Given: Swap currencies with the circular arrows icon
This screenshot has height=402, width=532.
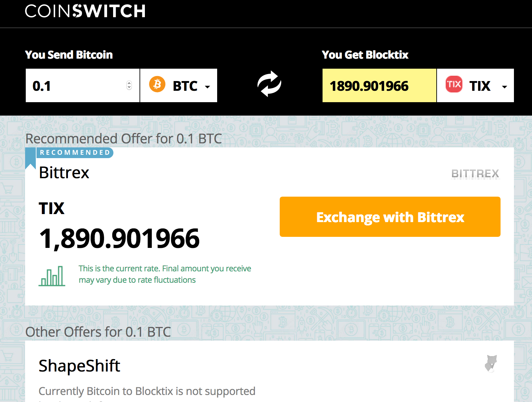Looking at the screenshot, I should point(269,84).
